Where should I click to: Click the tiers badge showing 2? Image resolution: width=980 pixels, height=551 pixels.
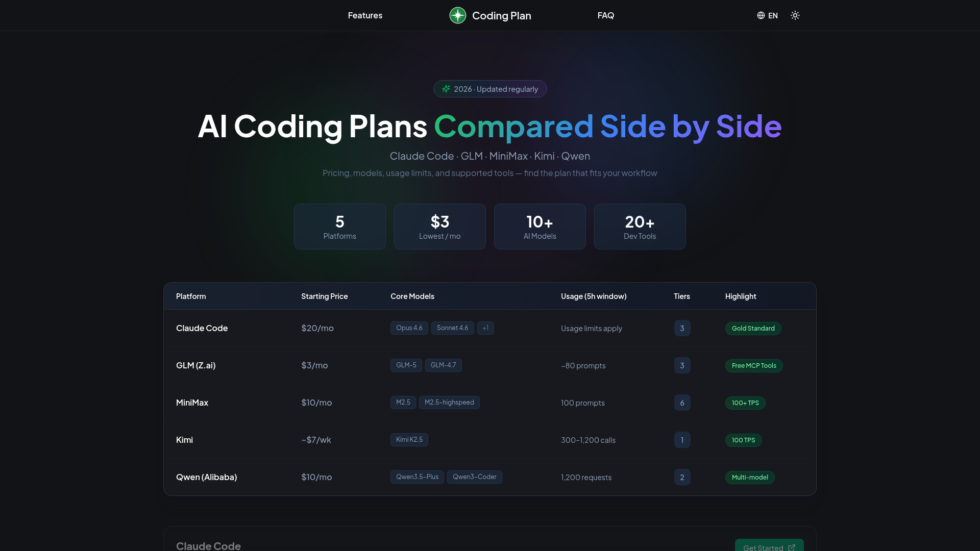(x=682, y=477)
